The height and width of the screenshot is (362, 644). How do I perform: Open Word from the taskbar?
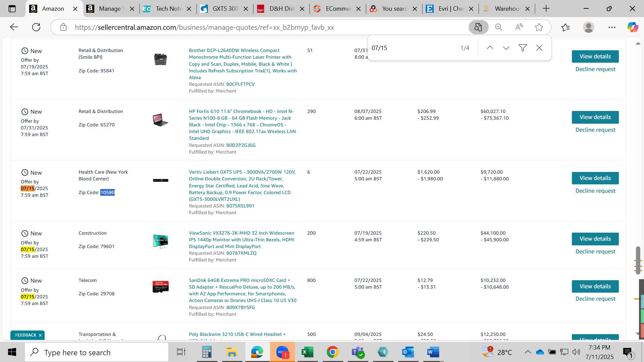tap(433, 352)
